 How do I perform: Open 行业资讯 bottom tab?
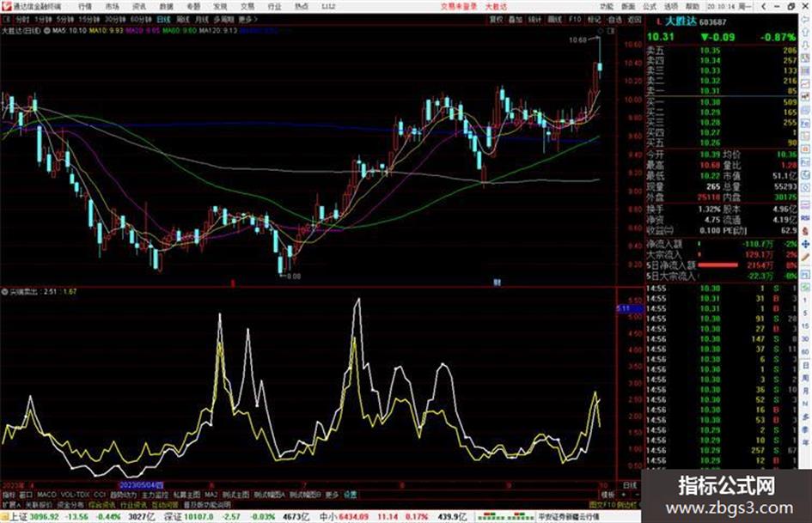click(x=134, y=504)
